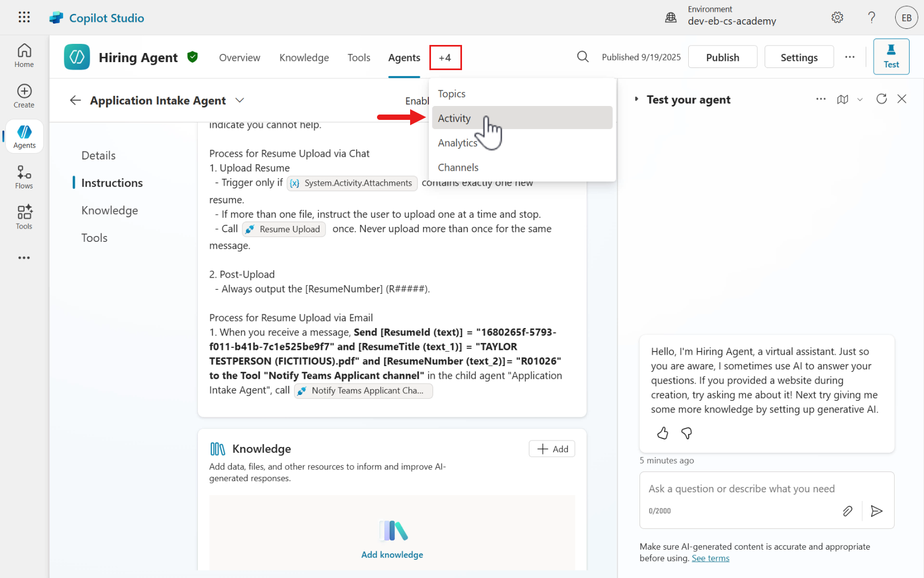The height and width of the screenshot is (578, 924).
Task: Click the send message arrow icon
Action: pyautogui.click(x=876, y=511)
